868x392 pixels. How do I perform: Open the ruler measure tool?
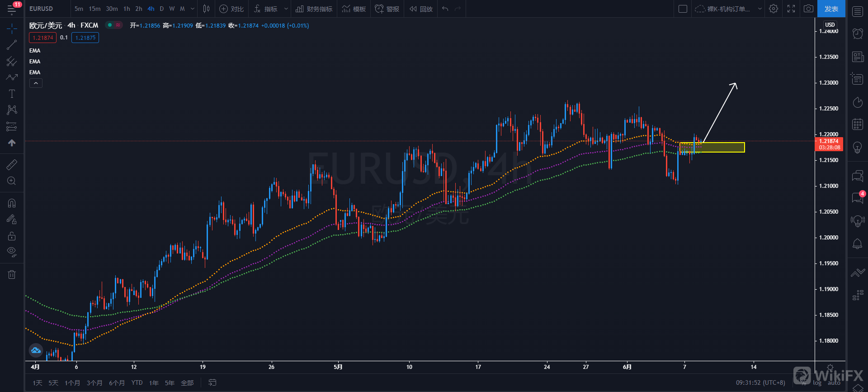pyautogui.click(x=12, y=165)
